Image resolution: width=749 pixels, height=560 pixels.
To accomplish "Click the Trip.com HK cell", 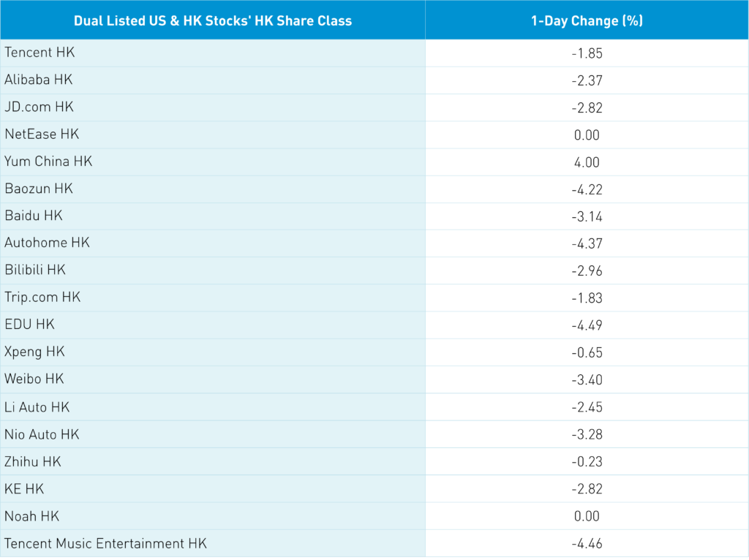I will tap(42, 298).
